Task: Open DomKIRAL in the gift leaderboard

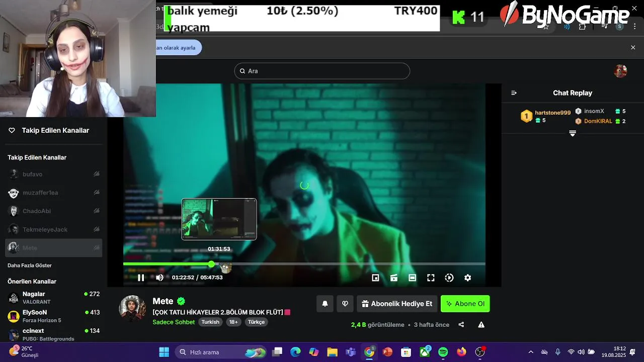Action: (x=598, y=121)
